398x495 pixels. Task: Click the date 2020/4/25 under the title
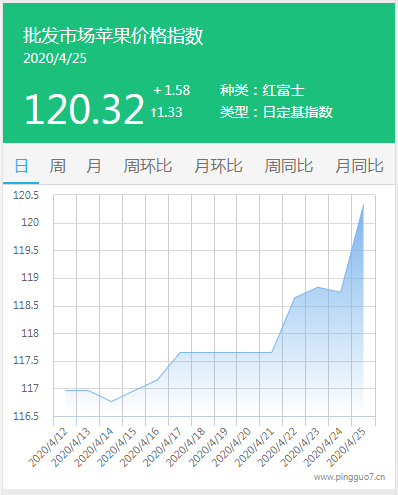point(55,58)
